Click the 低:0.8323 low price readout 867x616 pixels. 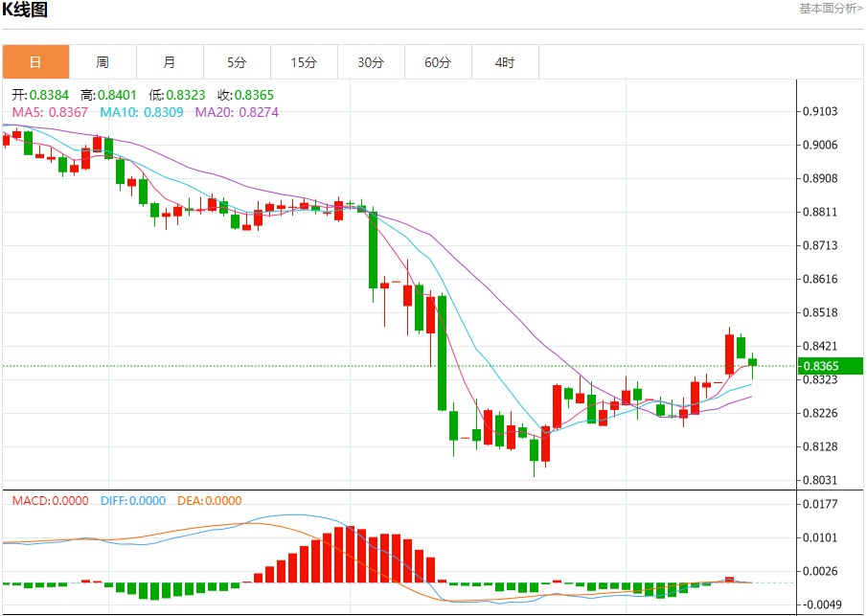177,95
